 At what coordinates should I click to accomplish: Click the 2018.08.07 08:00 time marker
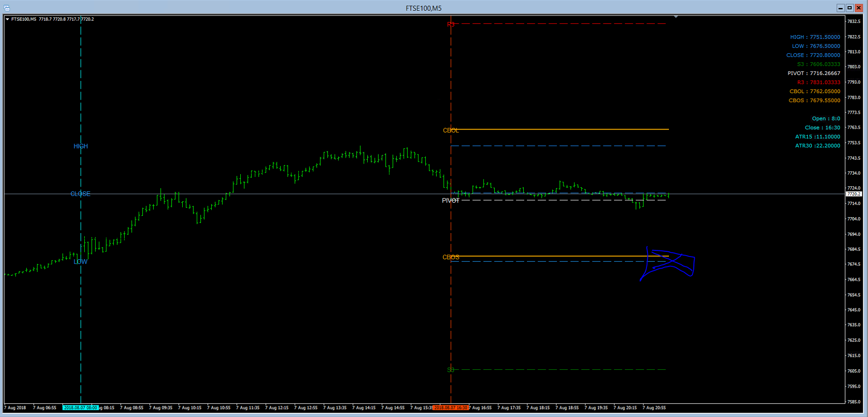pyautogui.click(x=81, y=408)
